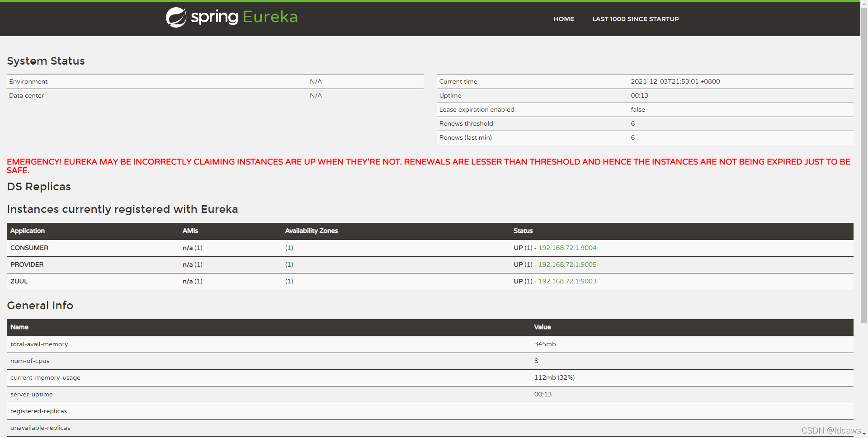Image resolution: width=868 pixels, height=438 pixels.
Task: Click the General Info heading
Action: [40, 306]
